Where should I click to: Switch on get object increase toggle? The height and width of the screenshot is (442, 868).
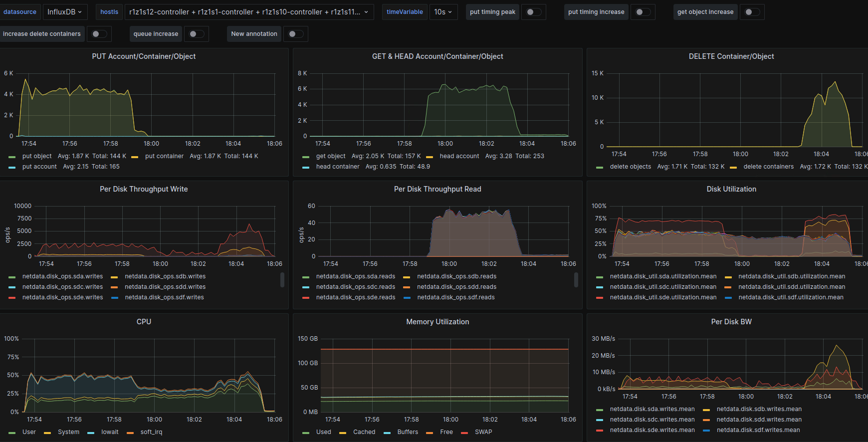pos(752,12)
